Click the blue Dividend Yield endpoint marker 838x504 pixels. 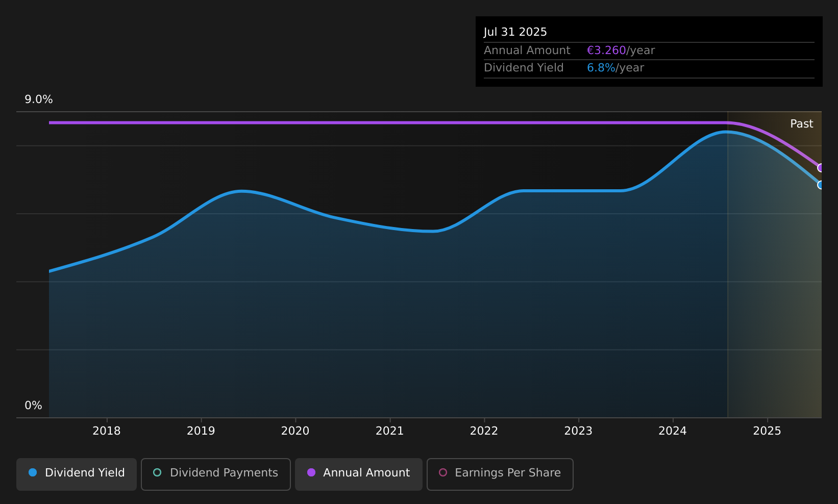coord(821,185)
